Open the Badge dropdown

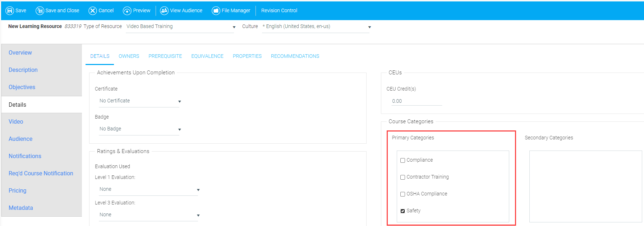(140, 129)
